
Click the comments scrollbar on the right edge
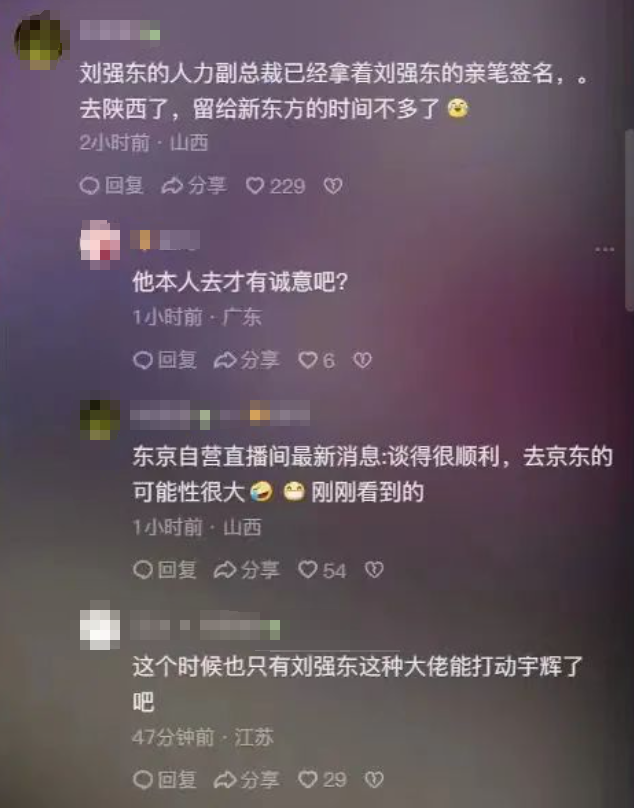629,220
